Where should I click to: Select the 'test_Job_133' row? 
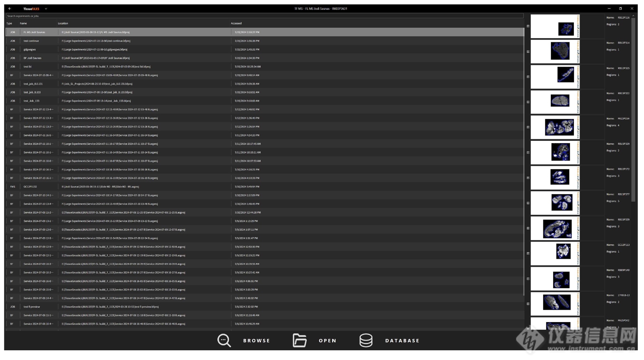point(265,101)
